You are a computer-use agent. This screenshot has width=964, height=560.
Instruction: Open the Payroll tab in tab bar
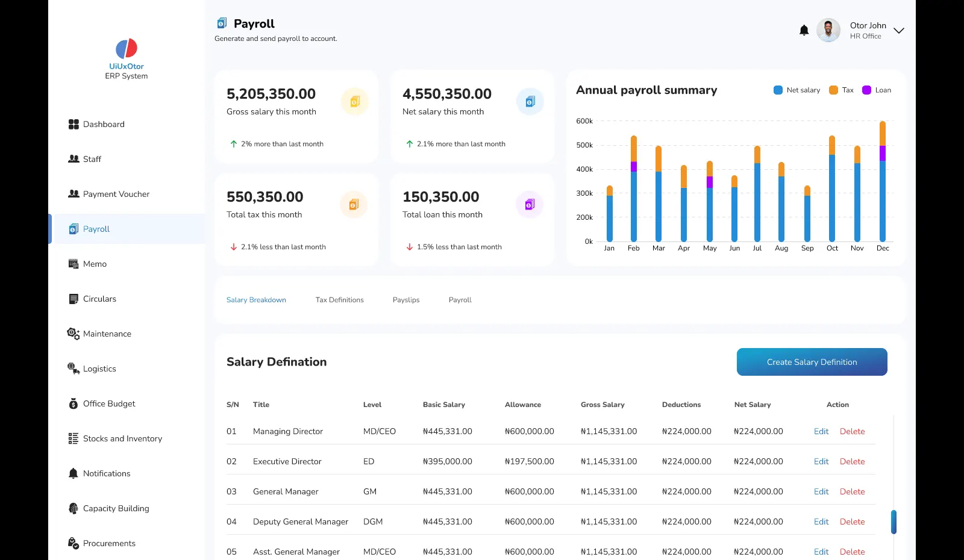tap(460, 300)
